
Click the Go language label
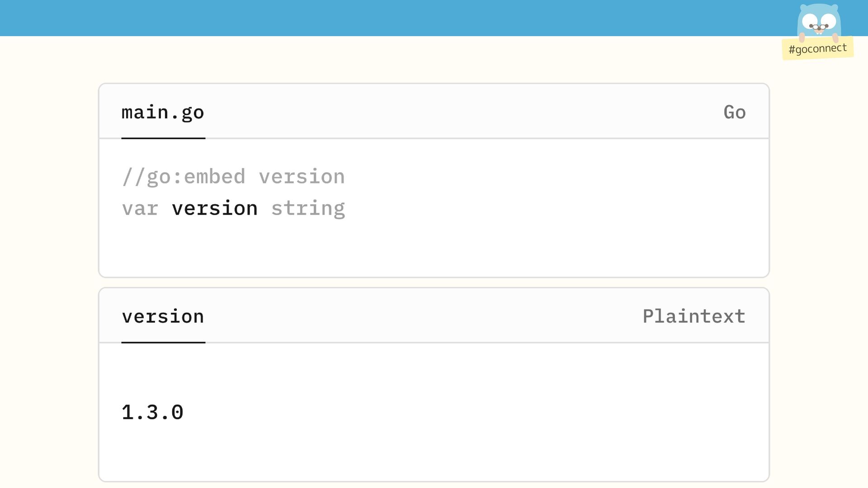[x=734, y=112]
